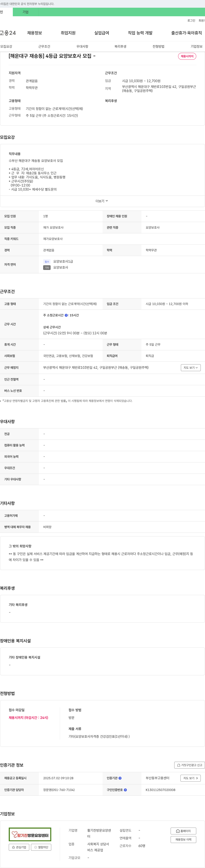Jump to 근무조건 section tab

tap(44, 46)
